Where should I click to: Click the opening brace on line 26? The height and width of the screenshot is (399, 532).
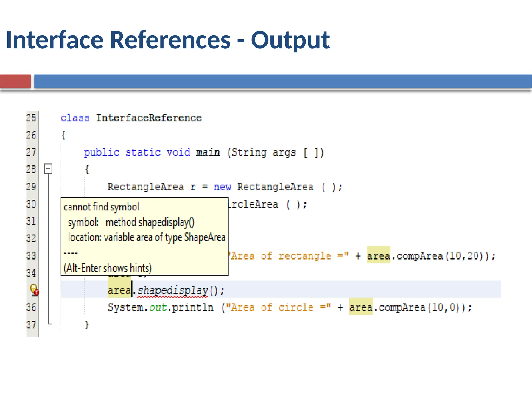63,135
